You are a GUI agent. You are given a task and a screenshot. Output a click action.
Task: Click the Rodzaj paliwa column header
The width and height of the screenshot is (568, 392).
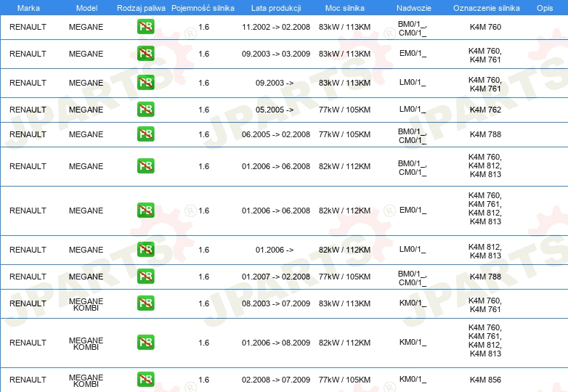point(141,8)
